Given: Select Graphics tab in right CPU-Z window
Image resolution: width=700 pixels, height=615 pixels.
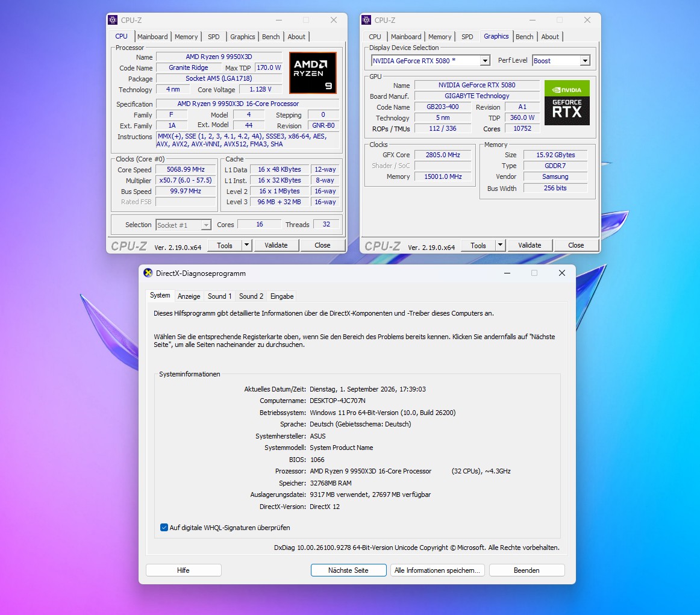Looking at the screenshot, I should click(496, 36).
